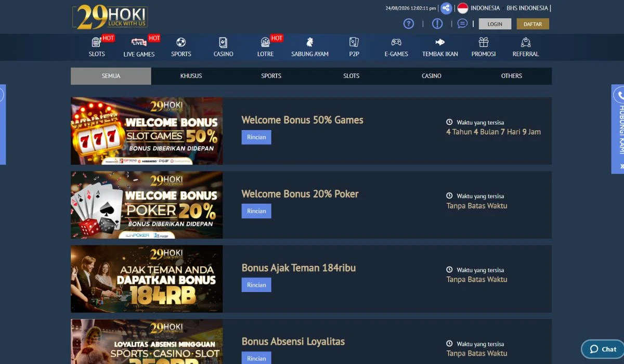Click the 'Welcome Bonus 20% Poker' title

pyautogui.click(x=300, y=194)
